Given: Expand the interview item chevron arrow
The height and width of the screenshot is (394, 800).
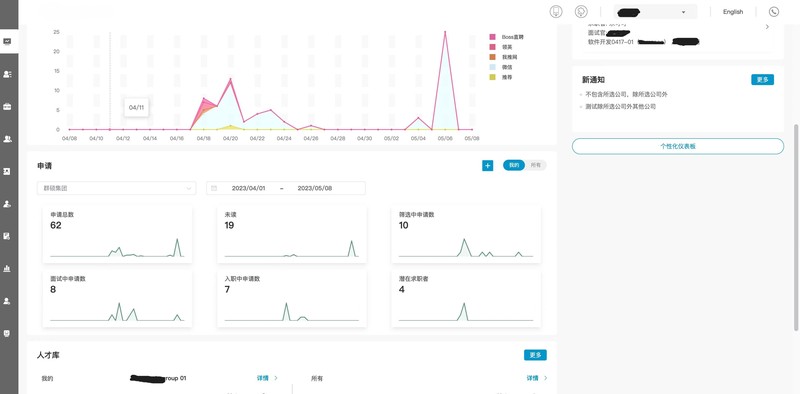Looking at the screenshot, I should point(767,27).
